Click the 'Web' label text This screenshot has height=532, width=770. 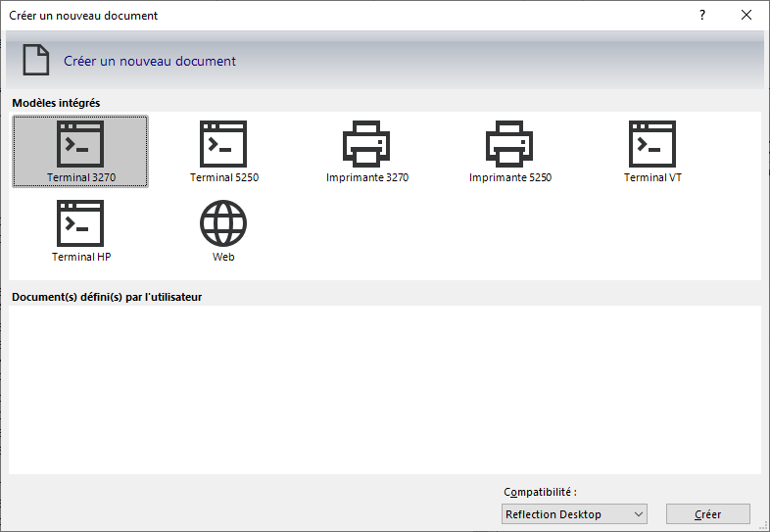point(223,257)
